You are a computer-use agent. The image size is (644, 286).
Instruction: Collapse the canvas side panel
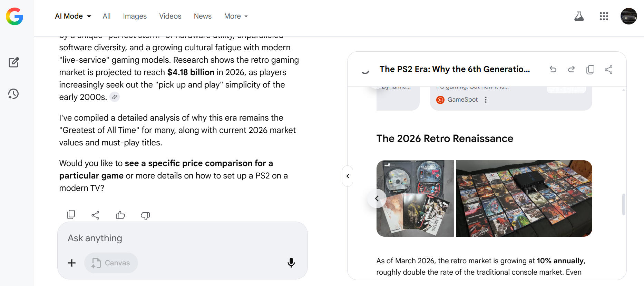(x=348, y=176)
